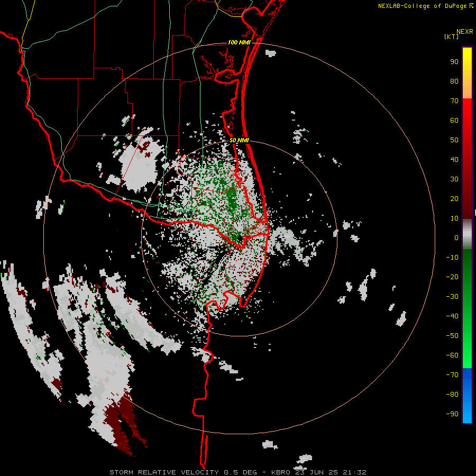Click the KBRO station ID in the caption
The image size is (476, 476).
point(281,472)
